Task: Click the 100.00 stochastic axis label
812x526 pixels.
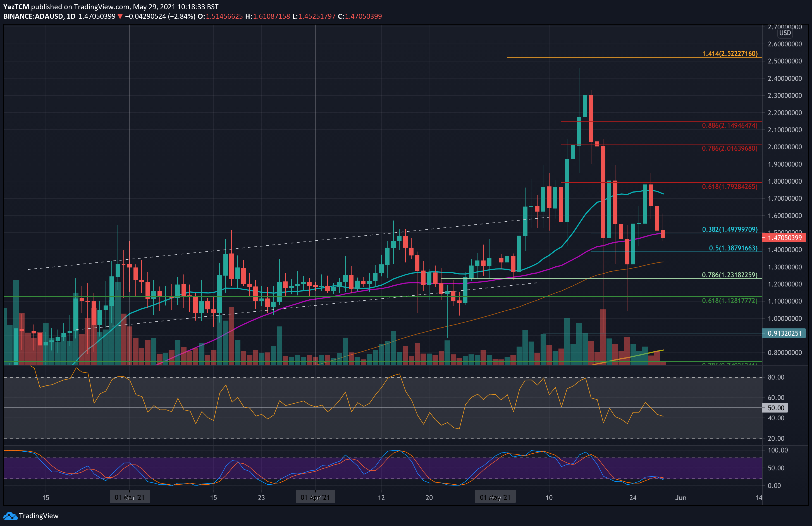Action: (x=778, y=450)
